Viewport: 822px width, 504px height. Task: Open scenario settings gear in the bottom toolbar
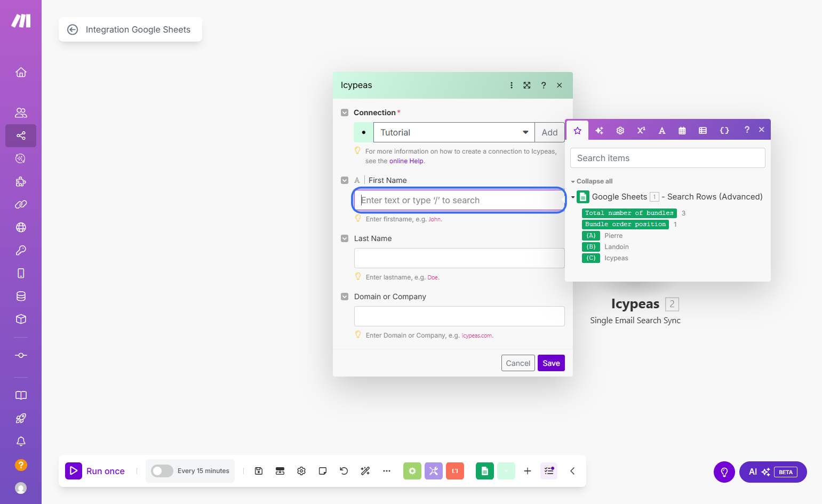301,471
